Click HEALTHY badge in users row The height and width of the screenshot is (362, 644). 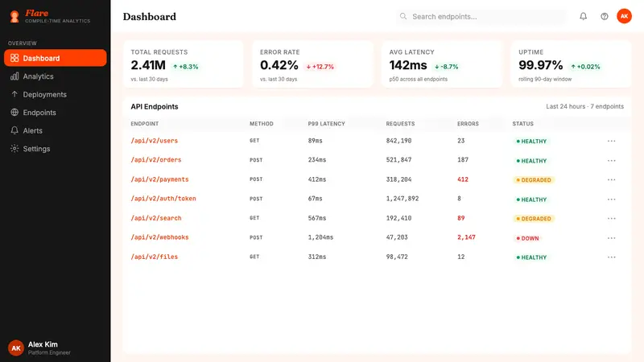pyautogui.click(x=531, y=142)
